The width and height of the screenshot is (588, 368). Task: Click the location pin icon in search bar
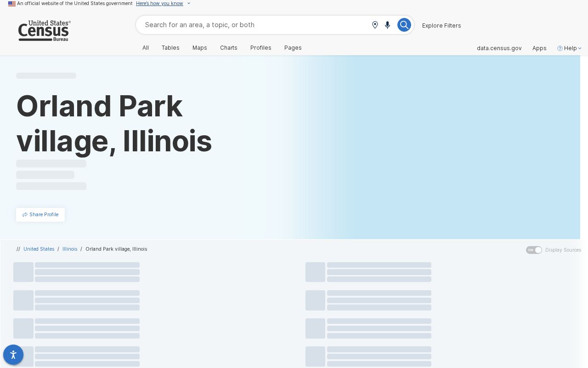pos(375,25)
